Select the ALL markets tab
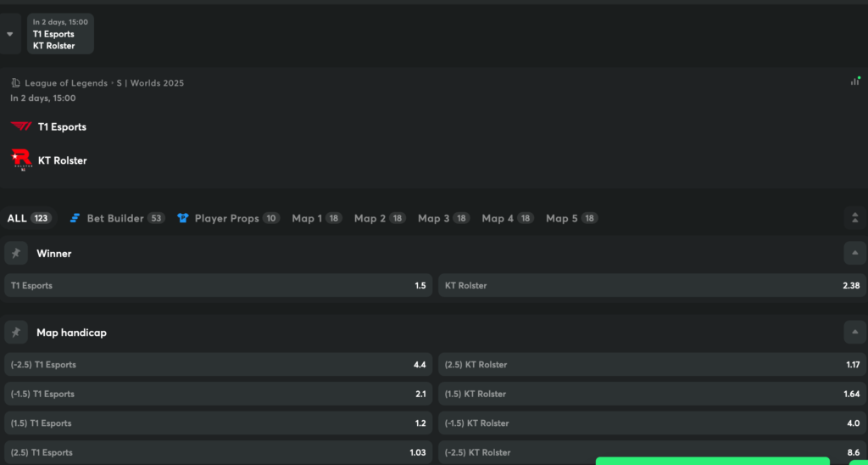 coord(29,218)
